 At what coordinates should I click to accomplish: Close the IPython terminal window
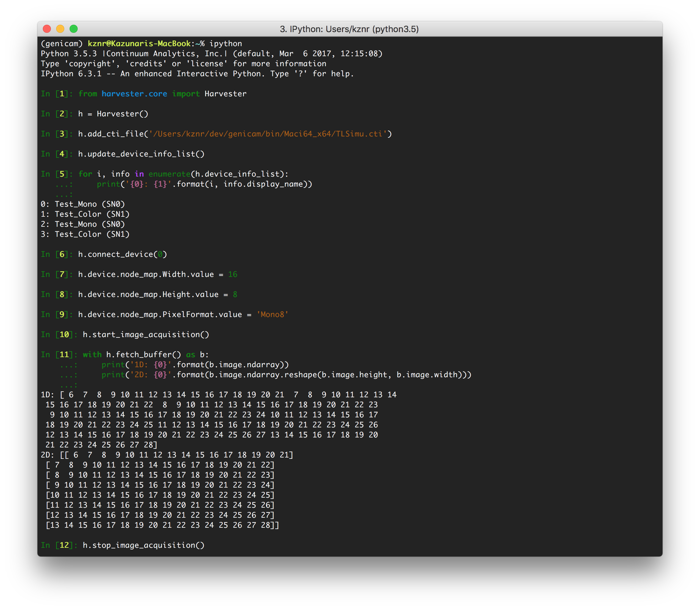coord(47,29)
